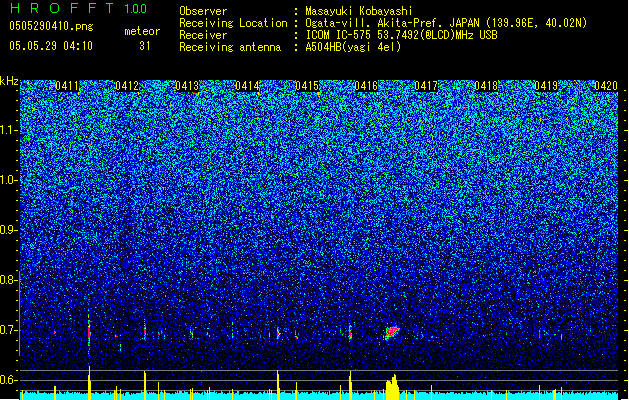Select the A504HB(yagi 4el) antenna text
This screenshot has height=400, width=629.
tap(353, 47)
